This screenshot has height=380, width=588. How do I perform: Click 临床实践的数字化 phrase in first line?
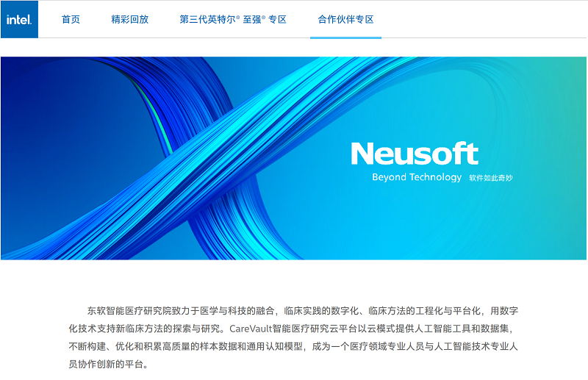point(321,310)
